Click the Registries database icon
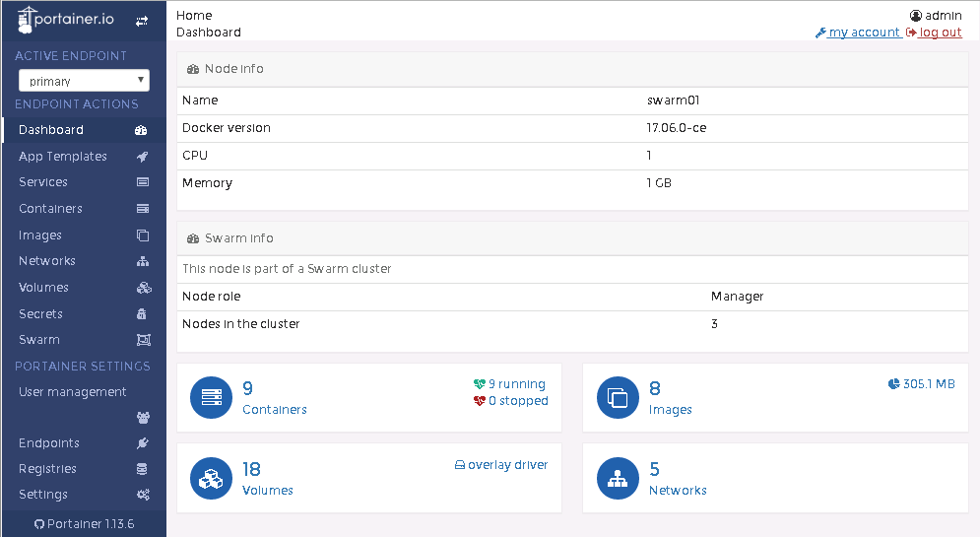 click(x=142, y=469)
